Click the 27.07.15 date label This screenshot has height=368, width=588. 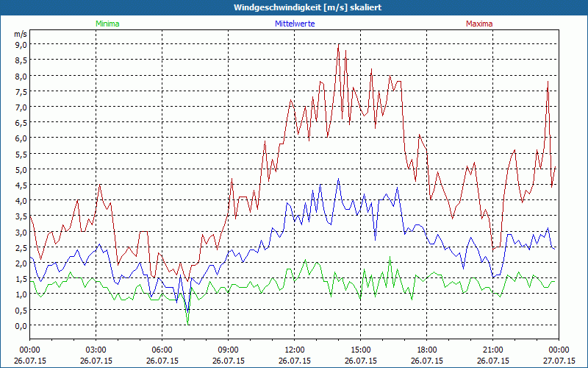click(x=559, y=361)
